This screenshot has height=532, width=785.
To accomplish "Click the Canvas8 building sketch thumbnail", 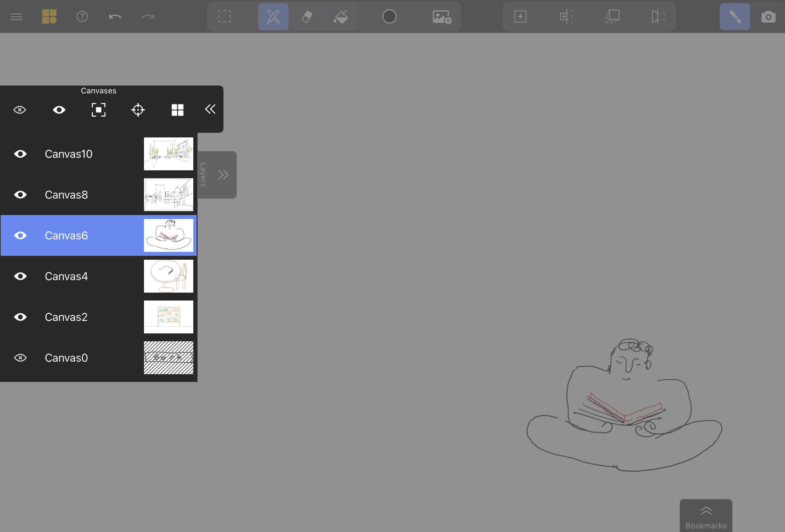I will (169, 195).
